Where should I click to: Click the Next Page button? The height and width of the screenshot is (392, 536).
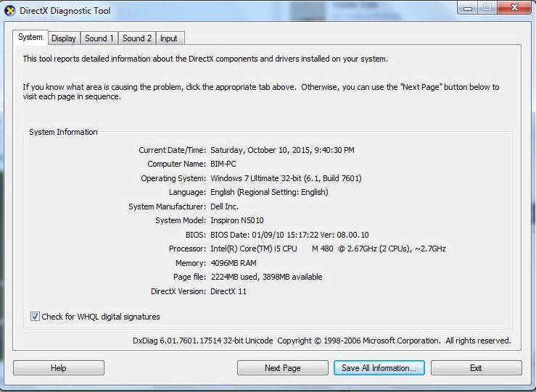click(283, 368)
